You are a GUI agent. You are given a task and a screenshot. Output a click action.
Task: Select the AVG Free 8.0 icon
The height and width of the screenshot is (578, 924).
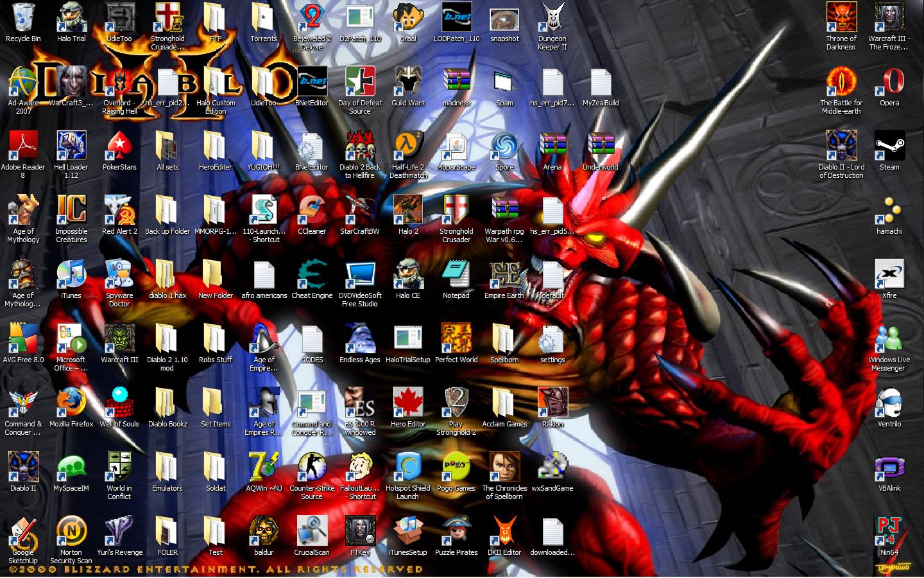23,338
